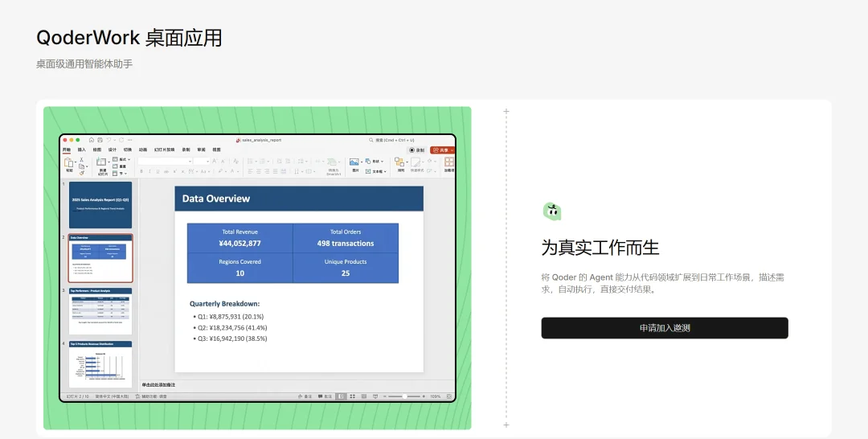The height and width of the screenshot is (439, 868).
Task: Click the Cut scissors icon
Action: [x=81, y=159]
